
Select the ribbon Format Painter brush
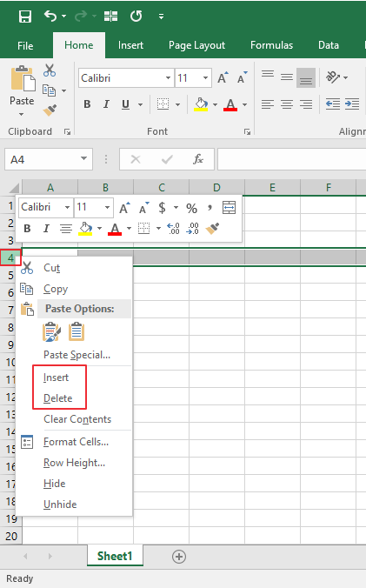(x=50, y=110)
